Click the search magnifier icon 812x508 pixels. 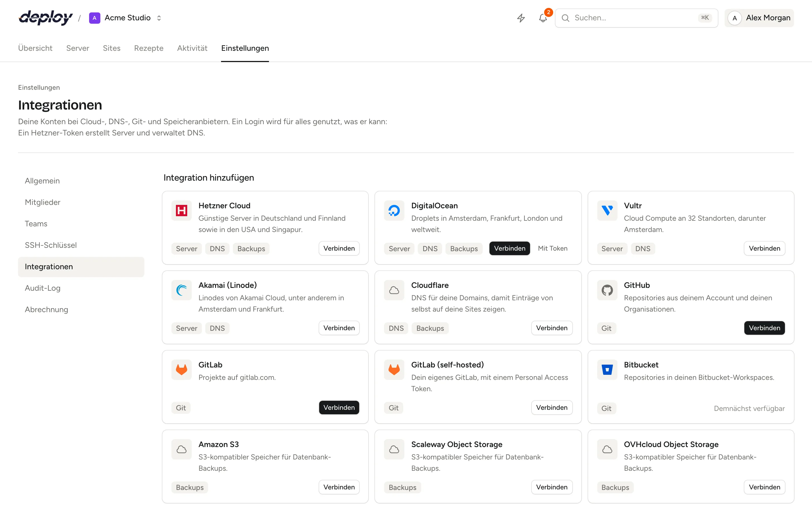click(565, 18)
